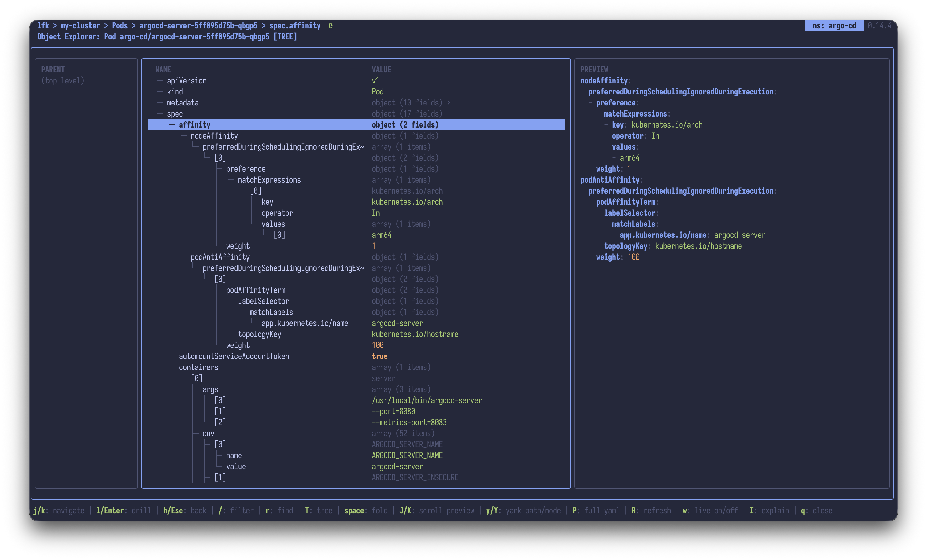Select the env value row
The height and width of the screenshot is (560, 927).
pos(356,466)
